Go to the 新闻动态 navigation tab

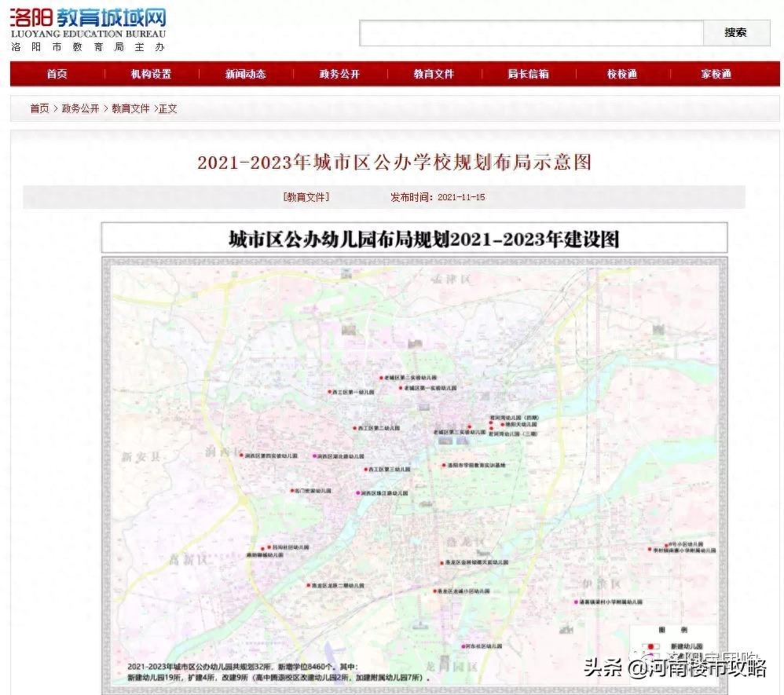245,74
